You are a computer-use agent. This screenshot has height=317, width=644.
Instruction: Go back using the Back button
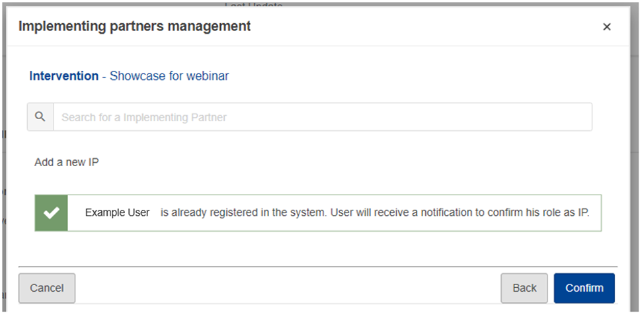[x=524, y=288]
